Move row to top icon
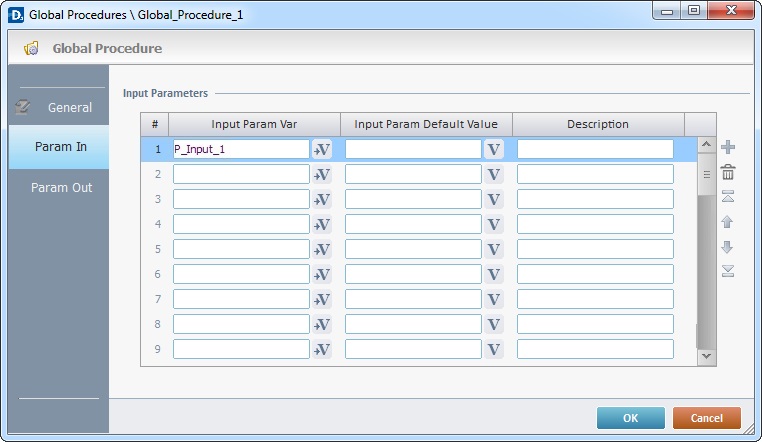Image resolution: width=762 pixels, height=442 pixels. tap(727, 197)
